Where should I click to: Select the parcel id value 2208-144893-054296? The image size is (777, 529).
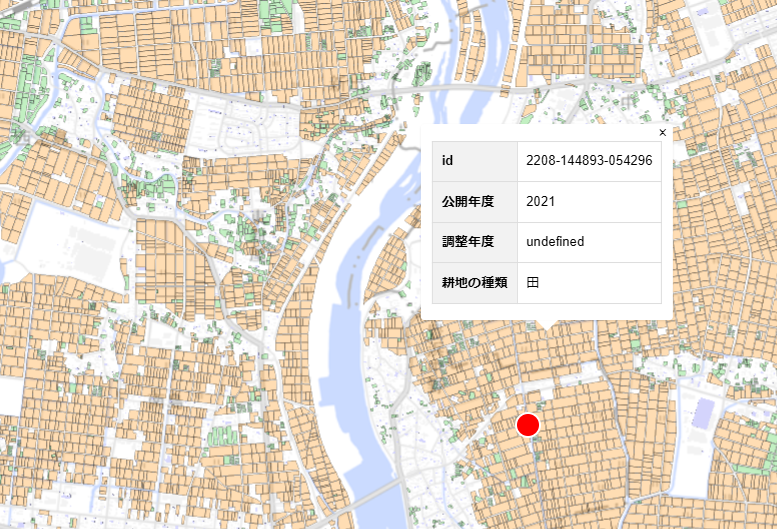[x=588, y=161]
